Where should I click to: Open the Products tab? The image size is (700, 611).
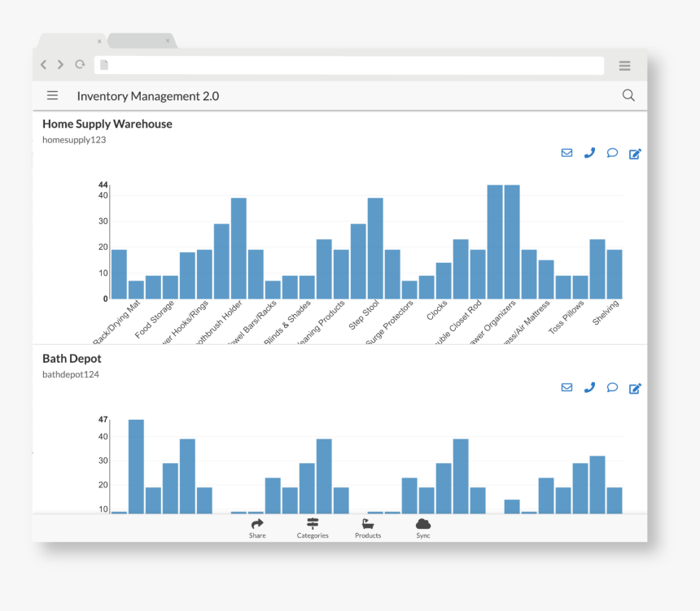tap(368, 528)
